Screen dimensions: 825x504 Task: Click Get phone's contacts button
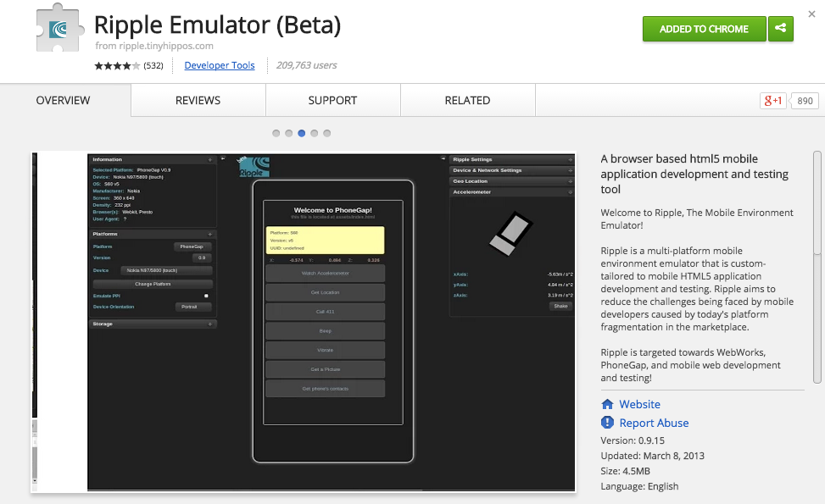tap(325, 389)
